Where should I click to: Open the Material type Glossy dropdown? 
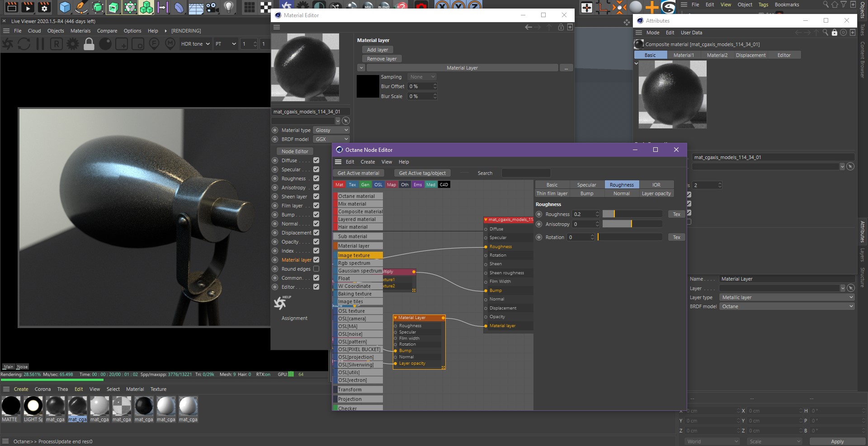tap(332, 130)
